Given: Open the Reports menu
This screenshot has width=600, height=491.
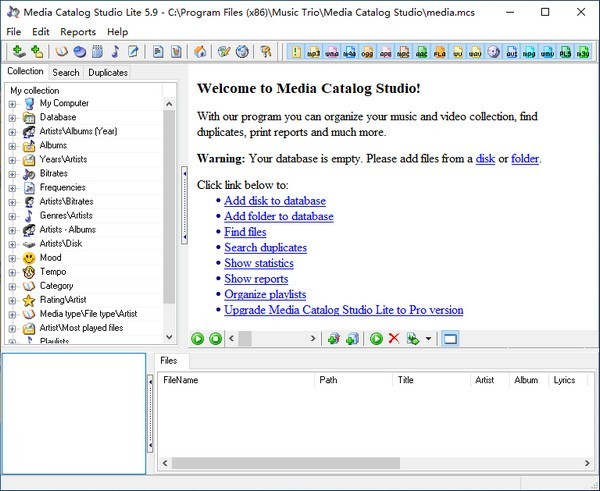Looking at the screenshot, I should [x=78, y=32].
